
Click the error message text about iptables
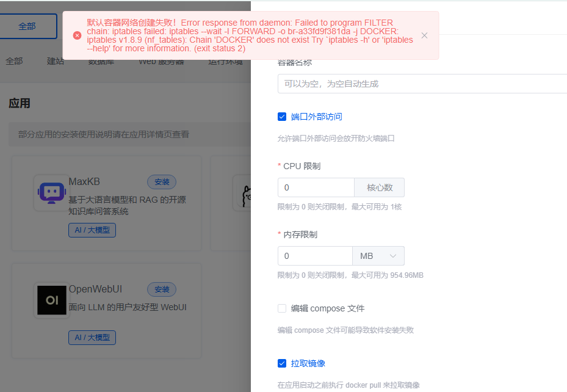(250, 35)
